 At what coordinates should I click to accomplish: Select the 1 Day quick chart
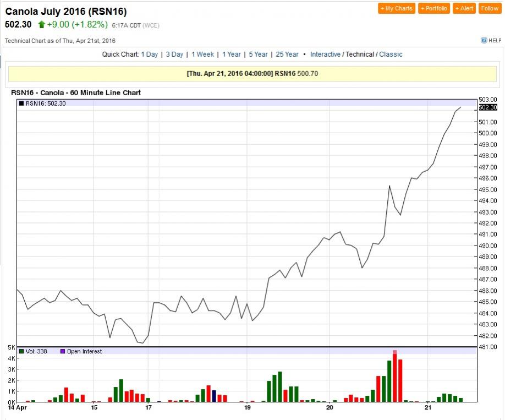pyautogui.click(x=149, y=54)
